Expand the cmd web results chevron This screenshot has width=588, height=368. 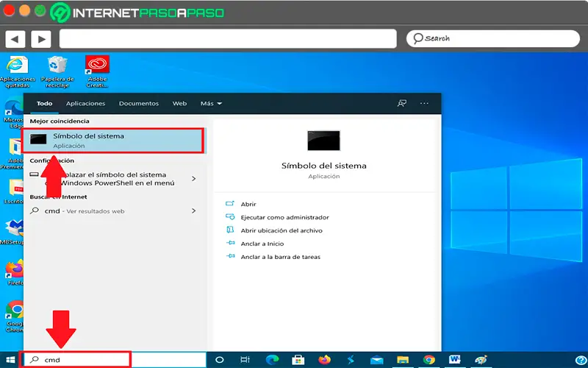(194, 211)
